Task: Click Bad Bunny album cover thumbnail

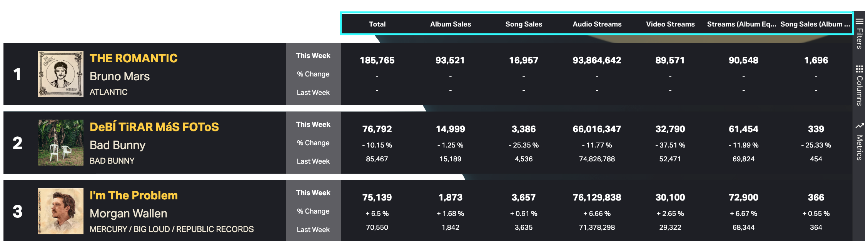Action: [60, 143]
